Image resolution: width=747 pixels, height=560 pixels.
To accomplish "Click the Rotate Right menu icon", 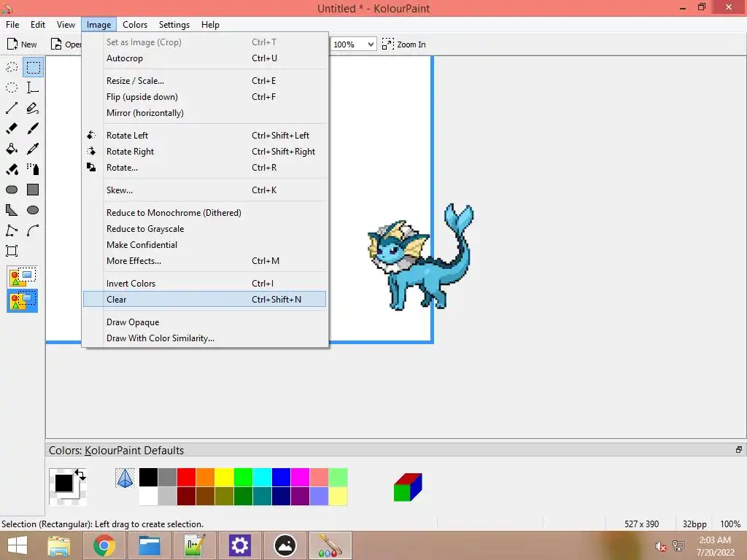I will point(91,152).
